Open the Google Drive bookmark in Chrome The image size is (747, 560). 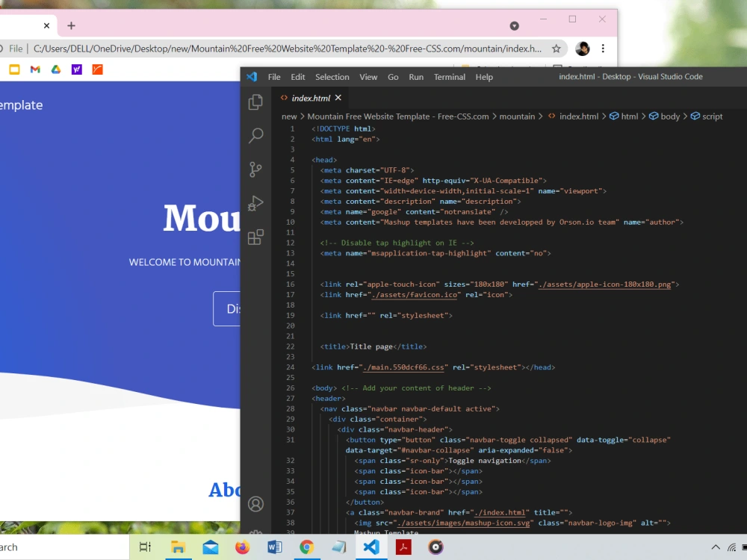(56, 69)
